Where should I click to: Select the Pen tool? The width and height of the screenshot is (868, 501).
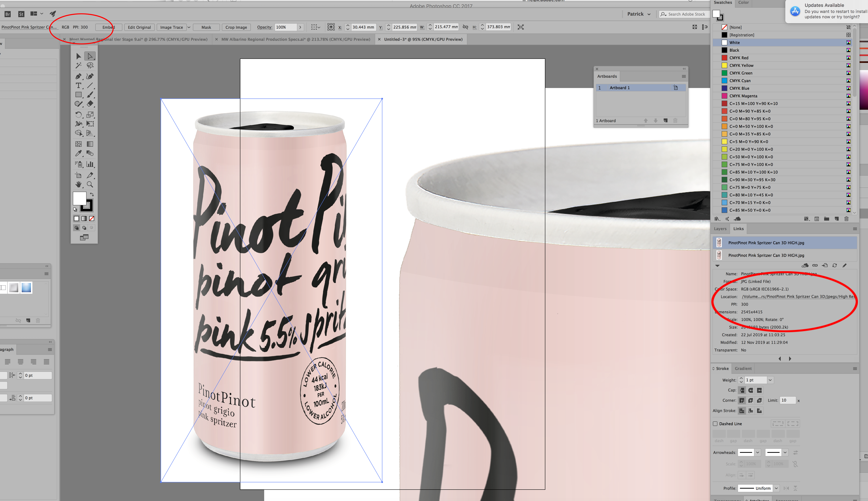(x=78, y=76)
